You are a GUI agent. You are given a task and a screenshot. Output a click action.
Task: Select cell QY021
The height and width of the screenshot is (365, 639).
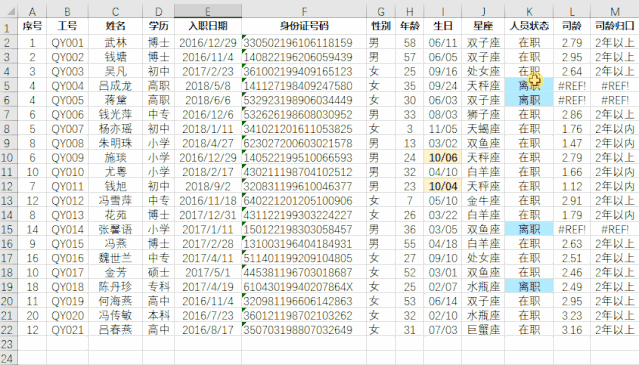pos(67,330)
